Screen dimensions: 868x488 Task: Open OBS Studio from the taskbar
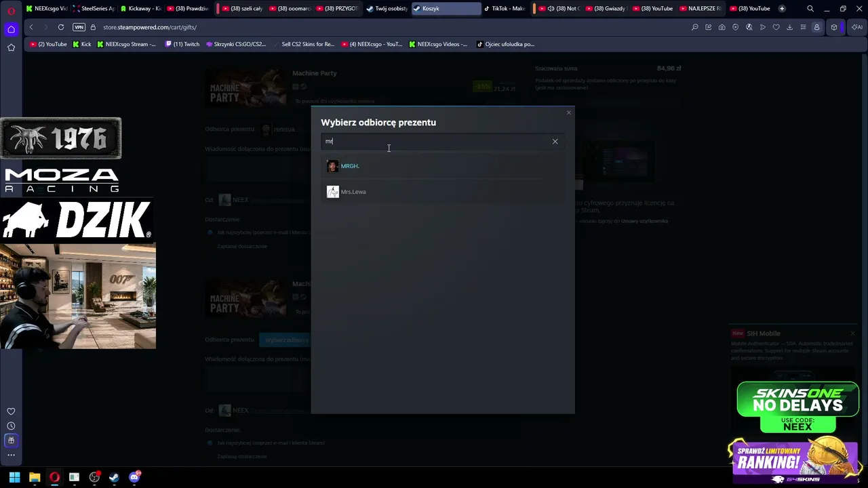coord(94,477)
